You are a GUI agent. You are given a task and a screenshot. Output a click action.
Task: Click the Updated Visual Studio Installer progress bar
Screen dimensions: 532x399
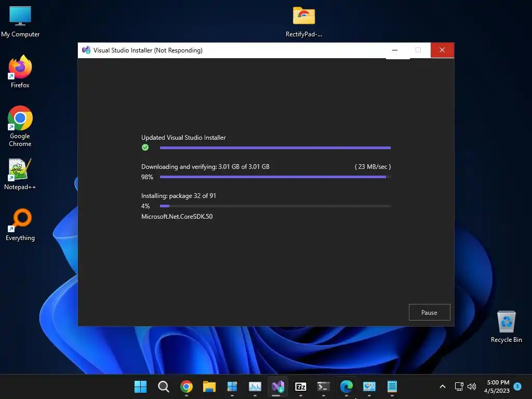point(275,148)
